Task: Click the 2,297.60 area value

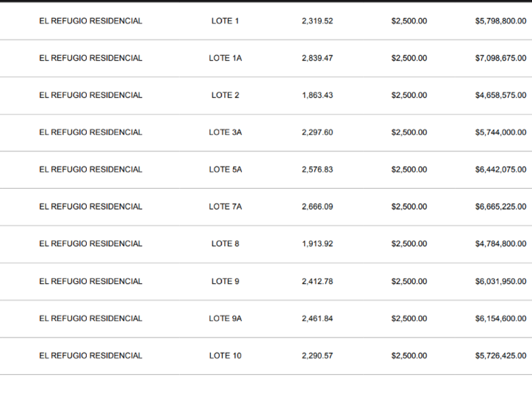Action: (x=317, y=132)
